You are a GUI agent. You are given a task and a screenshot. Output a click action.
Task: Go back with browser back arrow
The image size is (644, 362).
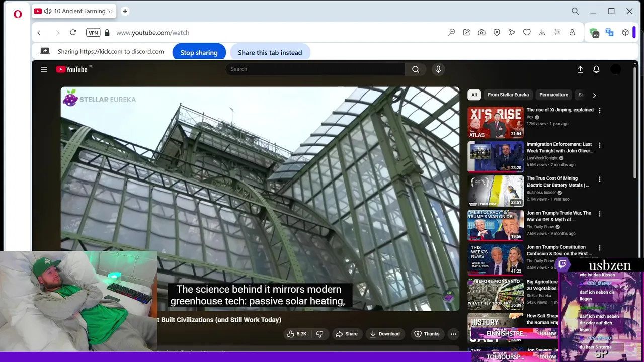[39, 33]
